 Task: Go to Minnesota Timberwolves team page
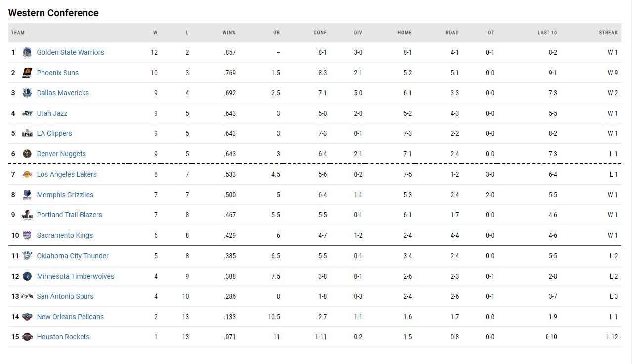[x=75, y=276]
